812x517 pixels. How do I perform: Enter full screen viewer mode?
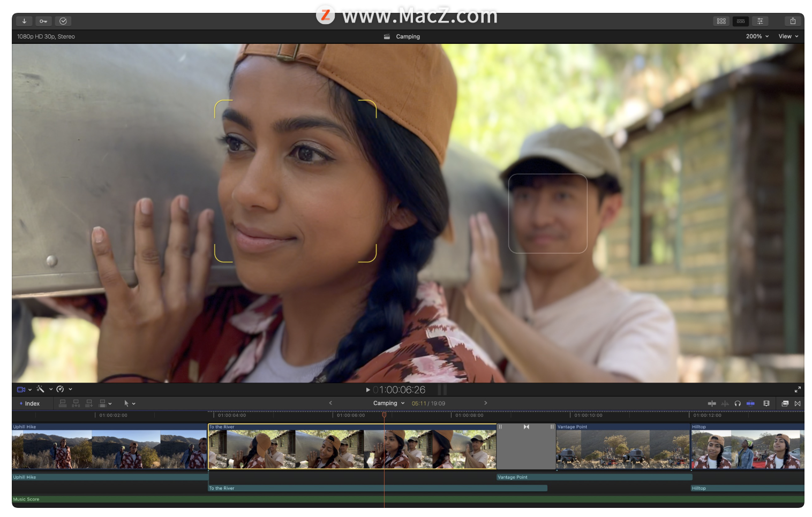798,390
